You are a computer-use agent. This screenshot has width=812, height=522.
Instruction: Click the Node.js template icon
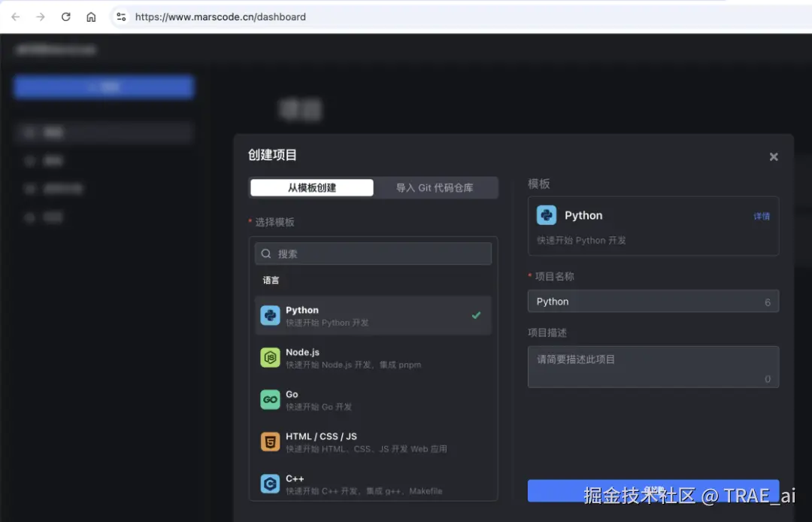tap(271, 357)
